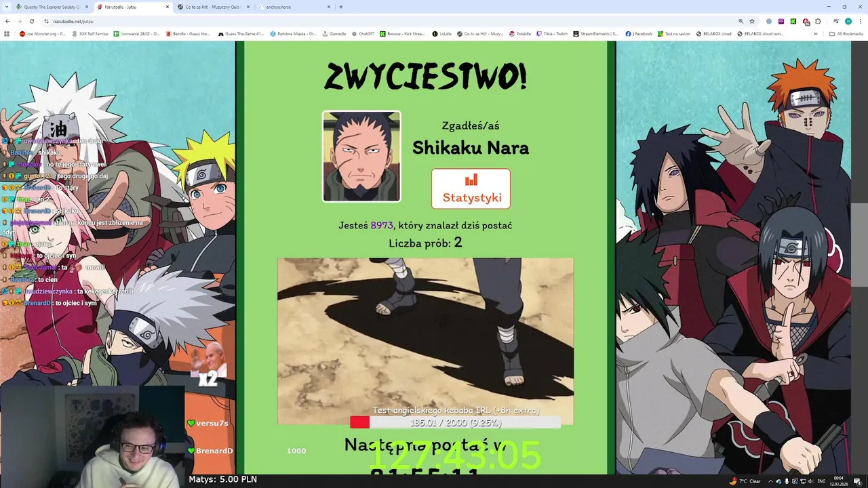Image resolution: width=868 pixels, height=488 pixels.
Task: Open the All Bookmarks folder
Action: point(846,34)
